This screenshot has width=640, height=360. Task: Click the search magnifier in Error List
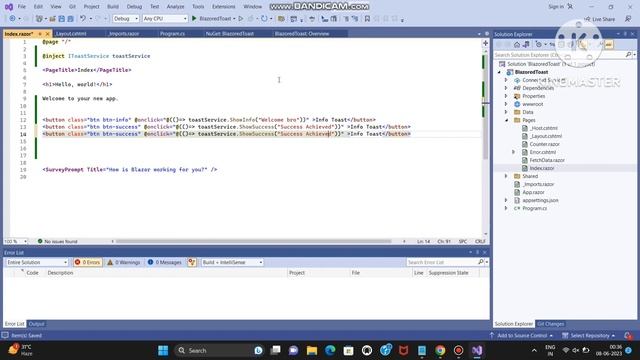(481, 262)
